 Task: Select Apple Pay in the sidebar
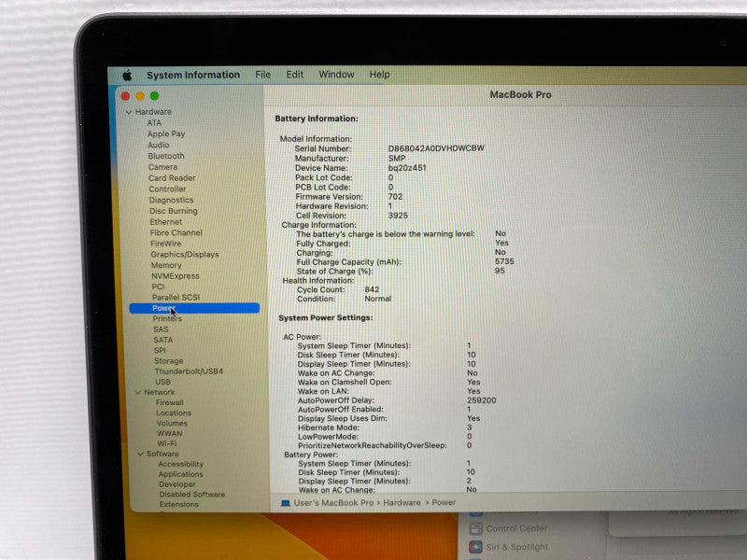tap(166, 133)
